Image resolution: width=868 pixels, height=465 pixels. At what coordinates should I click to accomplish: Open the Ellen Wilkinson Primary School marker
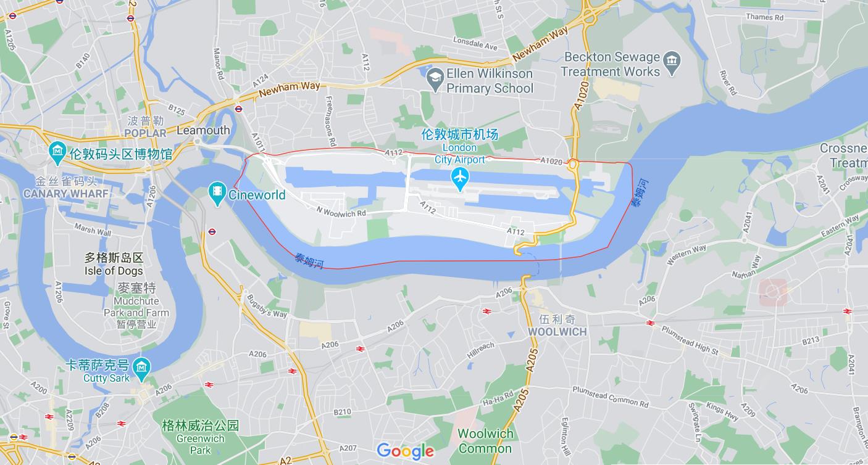tap(435, 78)
